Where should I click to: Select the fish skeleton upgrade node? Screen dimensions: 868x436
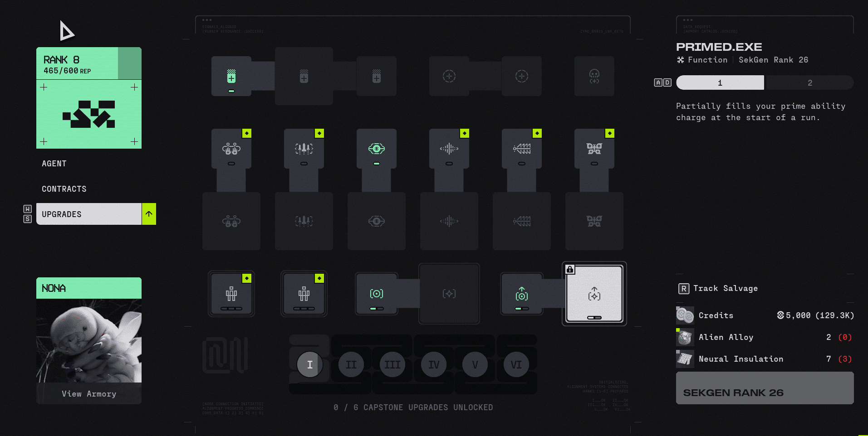522,149
